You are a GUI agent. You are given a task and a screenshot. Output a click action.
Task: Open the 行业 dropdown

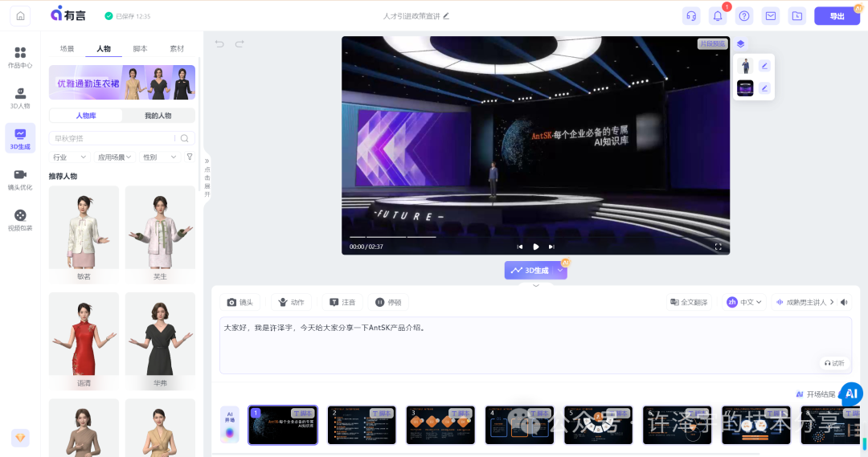(69, 157)
